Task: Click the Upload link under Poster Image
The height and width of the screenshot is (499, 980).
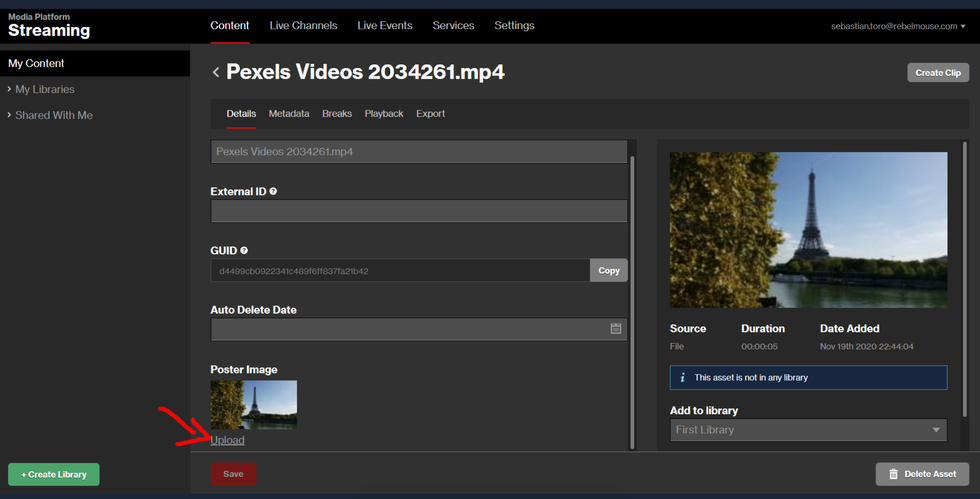Action: [227, 440]
